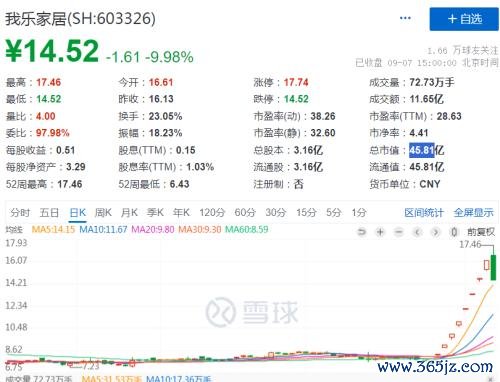The height and width of the screenshot is (382, 500).
Task: Switch to 分时 chart tab
Action: tap(20, 212)
